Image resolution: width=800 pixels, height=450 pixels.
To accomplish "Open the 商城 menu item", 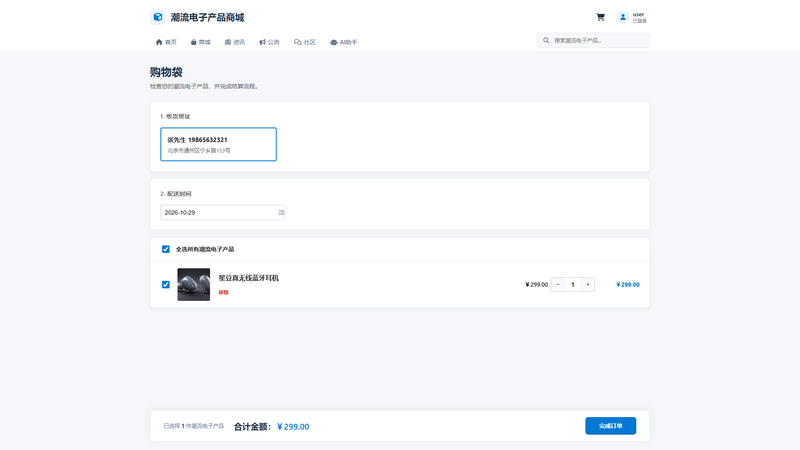I will pyautogui.click(x=201, y=42).
